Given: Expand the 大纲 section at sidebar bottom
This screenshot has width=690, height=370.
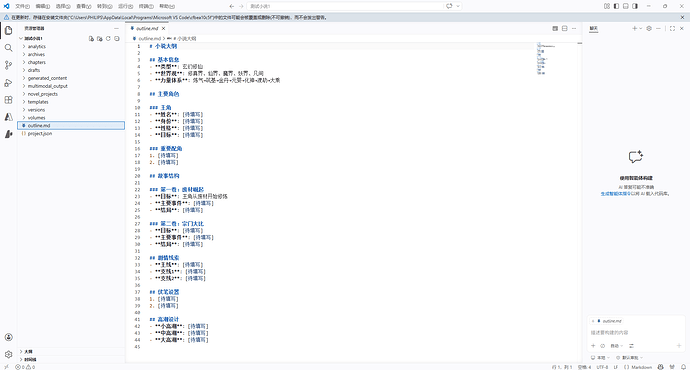Looking at the screenshot, I should coord(70,352).
